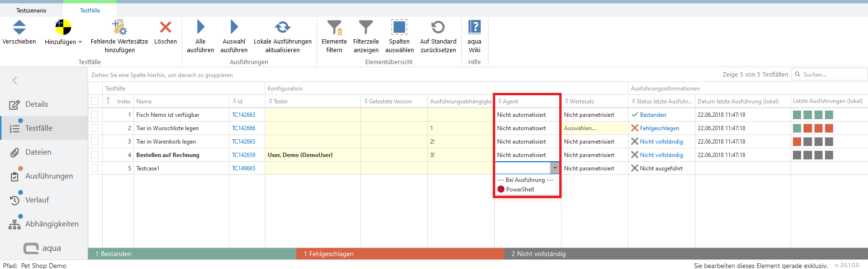Check the box for Fisch Nemo row

[x=95, y=115]
